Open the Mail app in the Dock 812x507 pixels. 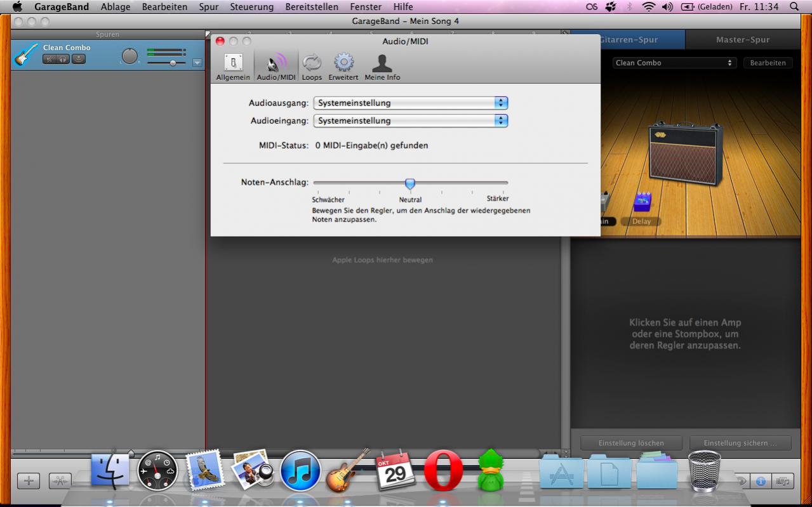204,471
